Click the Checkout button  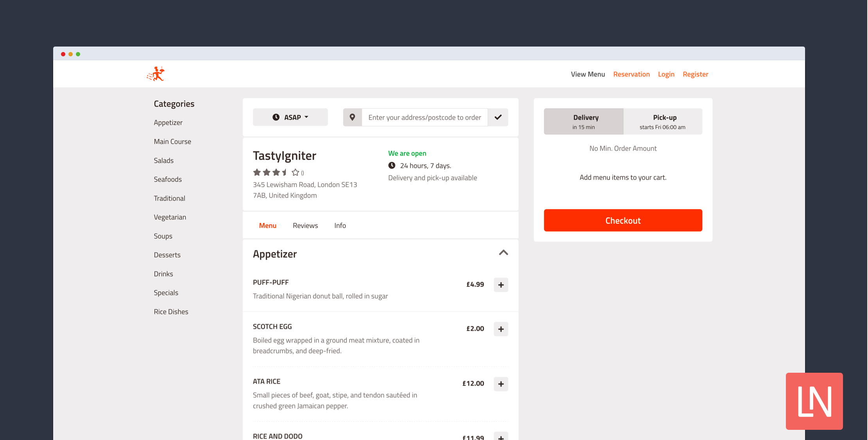tap(623, 220)
